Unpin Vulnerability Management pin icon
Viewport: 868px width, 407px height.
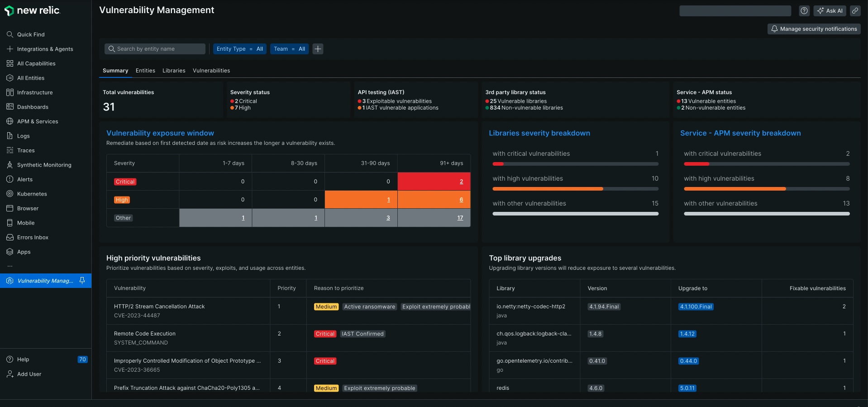click(82, 281)
